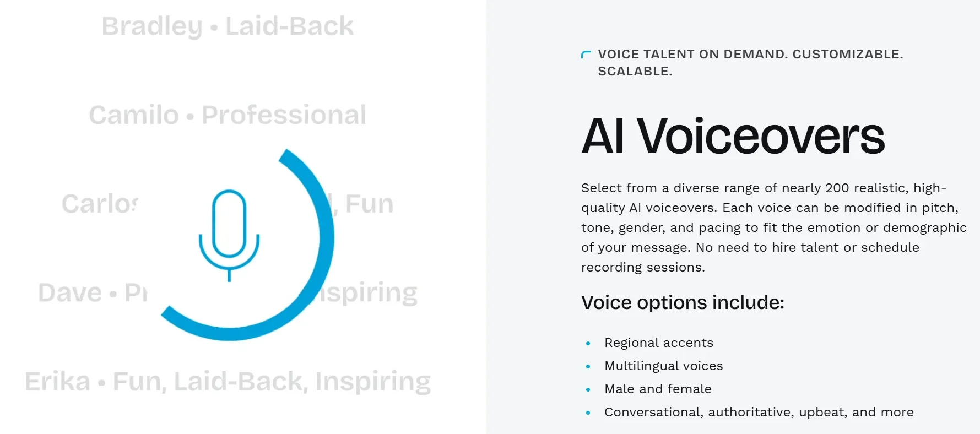Viewport: 980px width, 434px height.
Task: Choose the Carlos voice entry
Action: coord(100,204)
